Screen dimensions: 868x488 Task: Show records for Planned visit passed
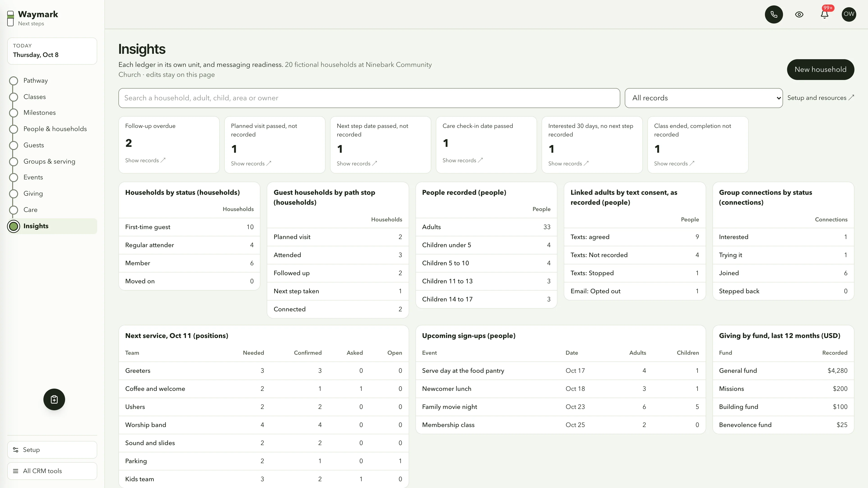pos(251,164)
